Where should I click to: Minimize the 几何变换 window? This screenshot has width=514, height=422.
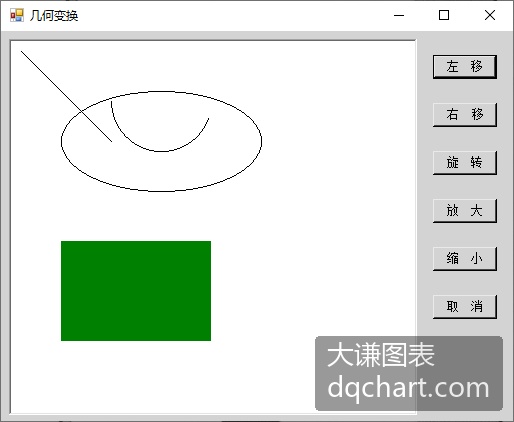pyautogui.click(x=399, y=15)
